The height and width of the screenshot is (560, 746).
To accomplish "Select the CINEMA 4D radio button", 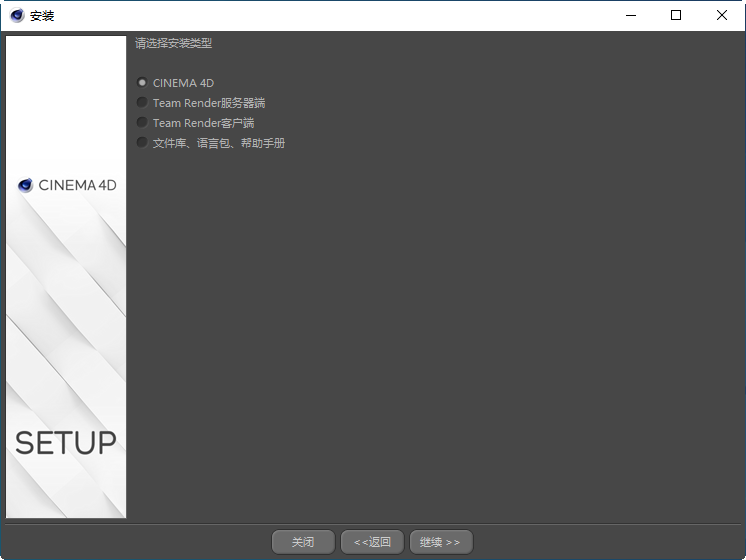I will [142, 83].
